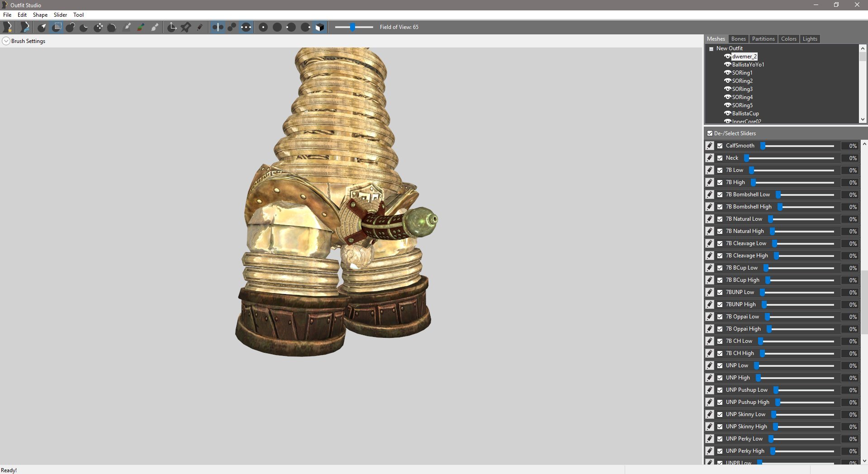Pick the Move brush tool
Image resolution: width=868 pixels, height=474 pixels.
[98, 27]
